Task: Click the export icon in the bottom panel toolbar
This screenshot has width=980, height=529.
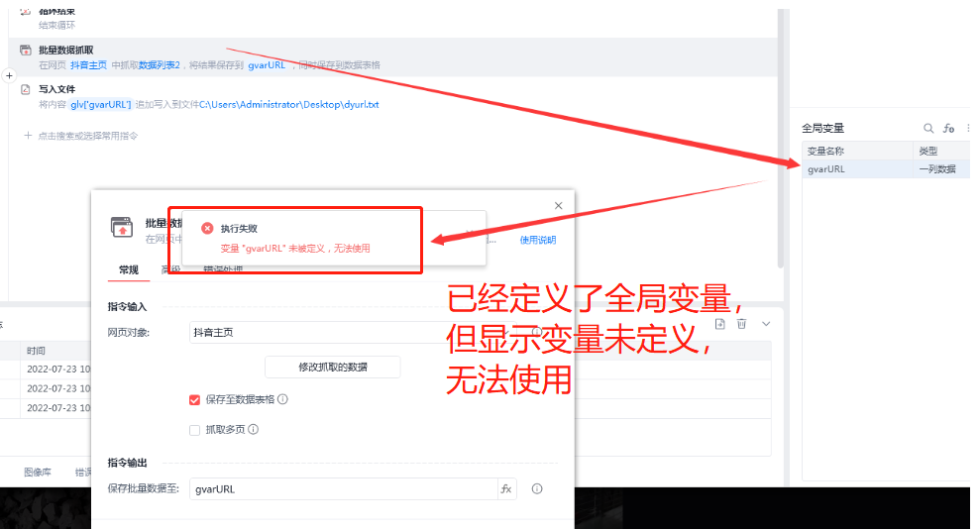Action: pyautogui.click(x=720, y=324)
